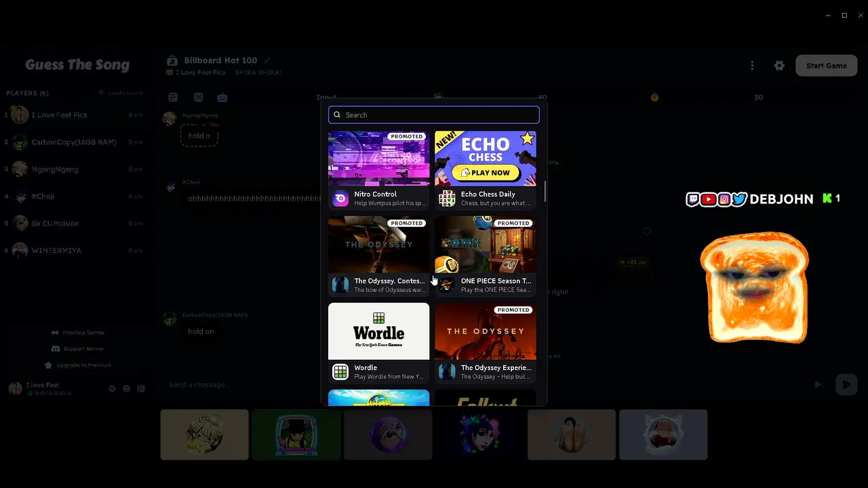Open the ONE PIECE Season banner

point(486,245)
